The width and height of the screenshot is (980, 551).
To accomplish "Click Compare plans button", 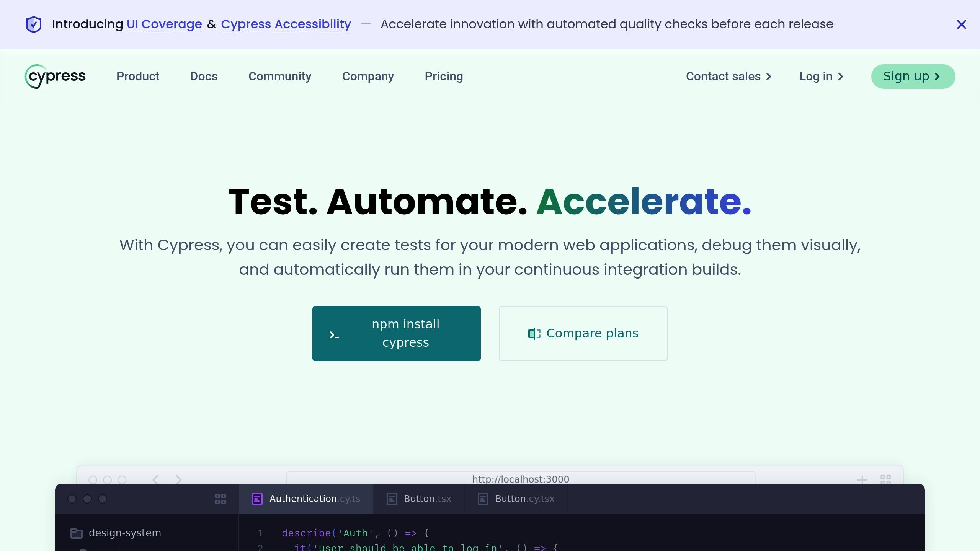I will [583, 333].
